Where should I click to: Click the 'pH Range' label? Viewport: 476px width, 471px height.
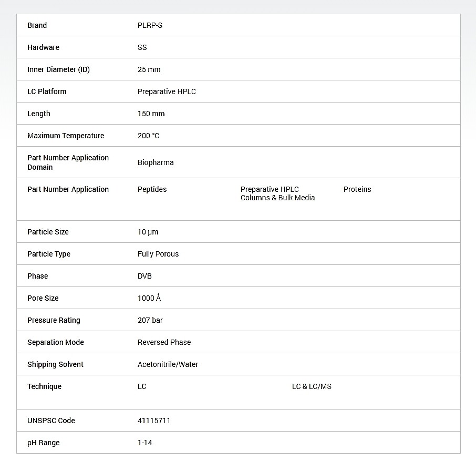[x=44, y=443]
